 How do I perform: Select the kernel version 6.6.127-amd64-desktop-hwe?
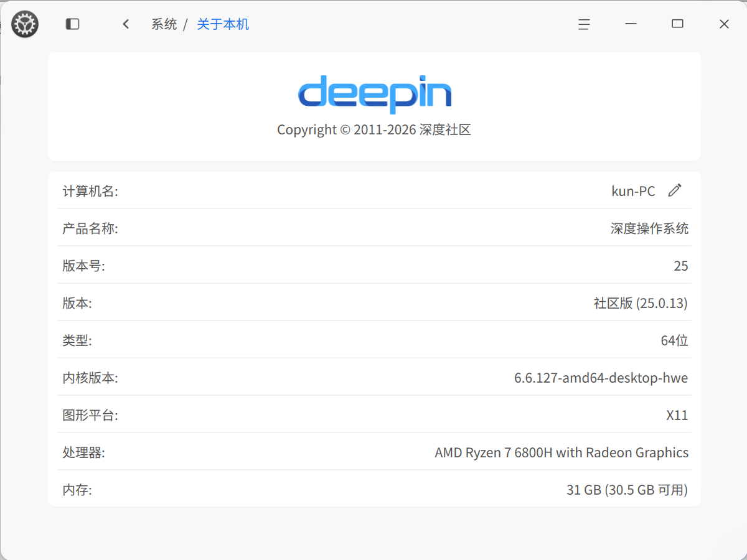(x=601, y=378)
